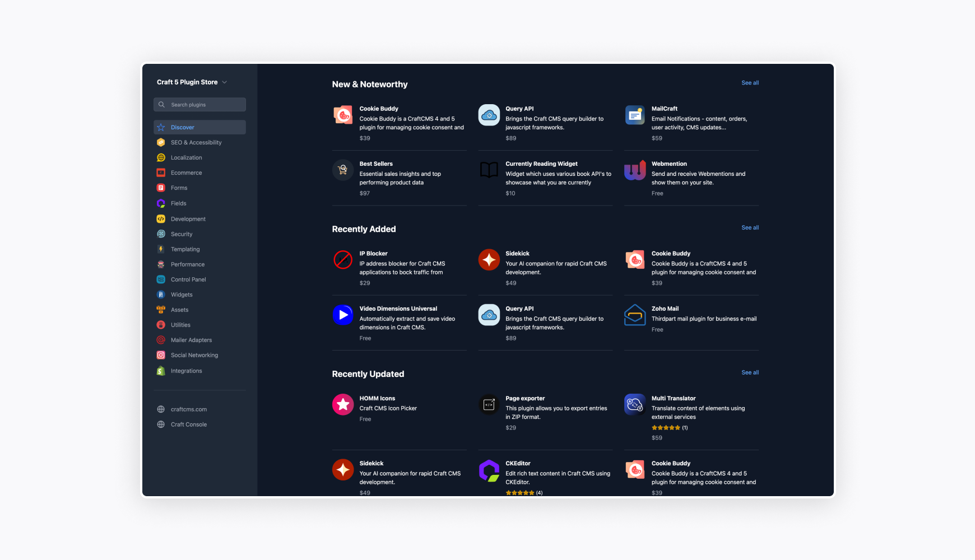Click globe icon beside Craft Console

161,424
